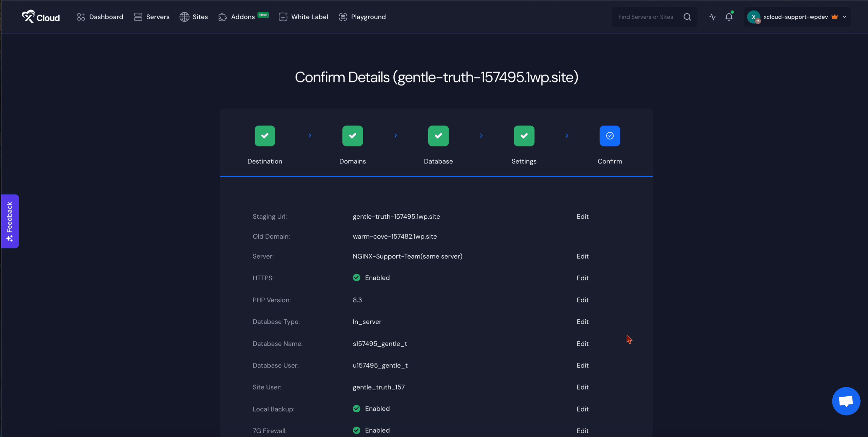
Task: Click the Settings step checkmark
Action: (524, 136)
